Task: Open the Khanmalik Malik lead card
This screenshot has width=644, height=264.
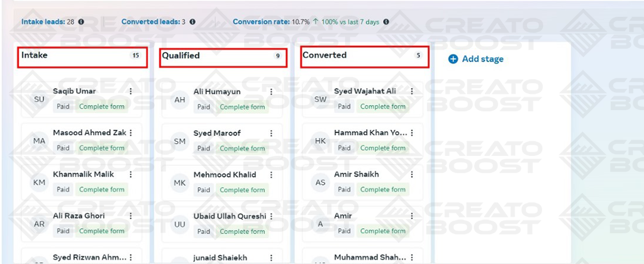Action: [x=82, y=182]
